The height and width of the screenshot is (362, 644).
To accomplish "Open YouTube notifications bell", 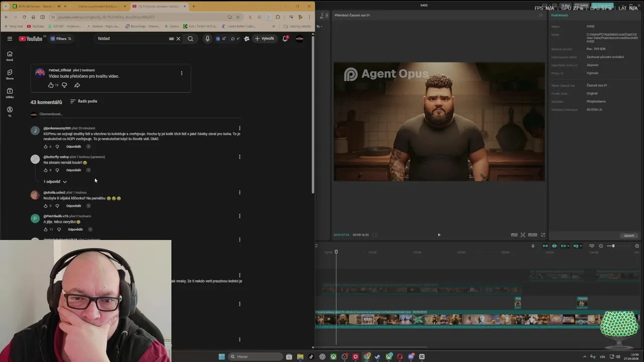I will click(x=285, y=39).
